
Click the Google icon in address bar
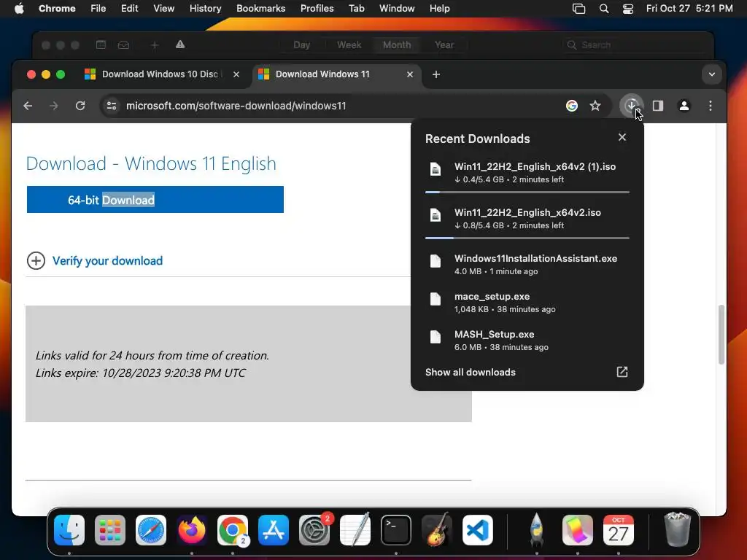[x=572, y=106]
